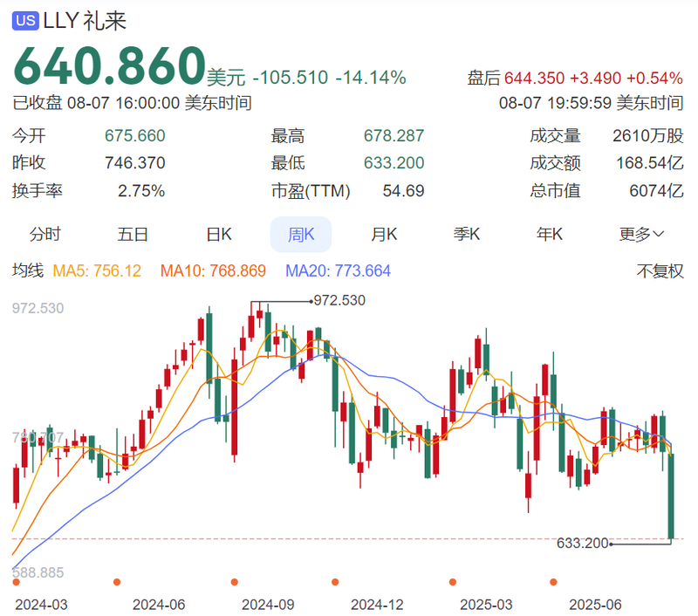Image resolution: width=698 pixels, height=616 pixels.
Task: Click the orange event dot before 2025-06
Action: 553,582
